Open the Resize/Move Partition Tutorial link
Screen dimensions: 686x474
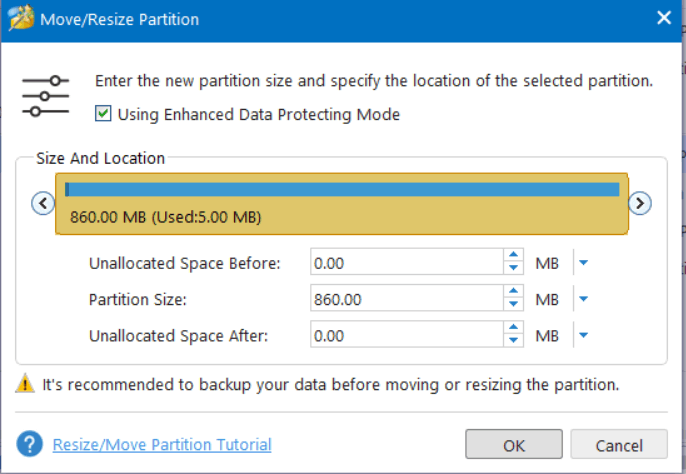pyautogui.click(x=162, y=444)
